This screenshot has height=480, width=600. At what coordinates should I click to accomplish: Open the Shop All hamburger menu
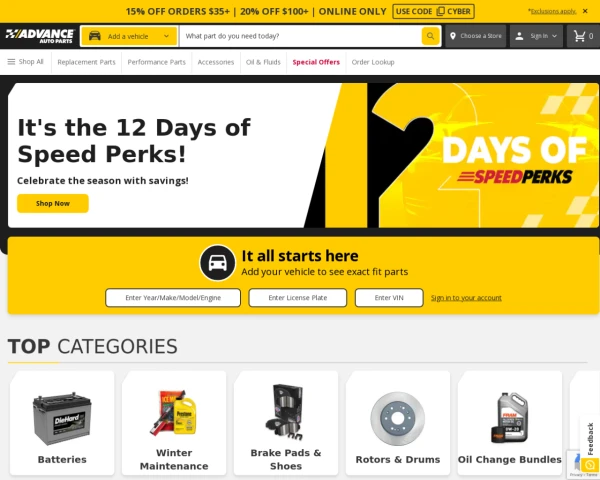(26, 62)
